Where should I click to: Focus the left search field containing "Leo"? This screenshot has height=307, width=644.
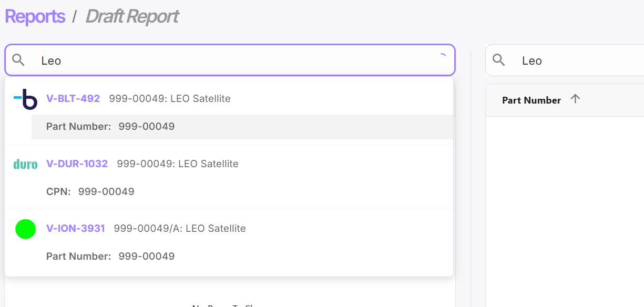231,60
